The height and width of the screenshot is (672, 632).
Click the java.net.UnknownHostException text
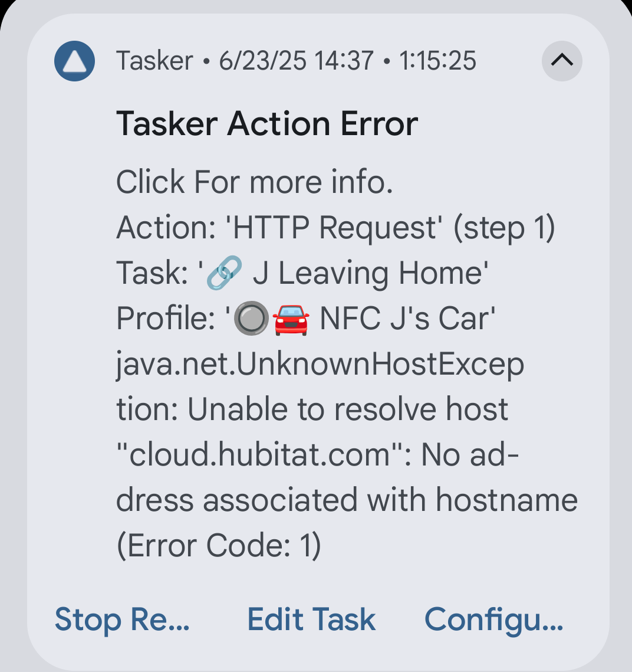coord(320,365)
